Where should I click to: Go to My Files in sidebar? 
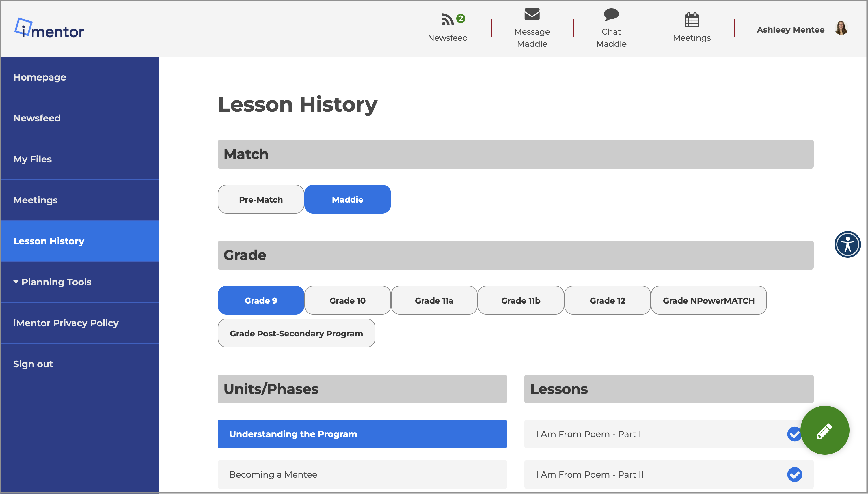33,159
